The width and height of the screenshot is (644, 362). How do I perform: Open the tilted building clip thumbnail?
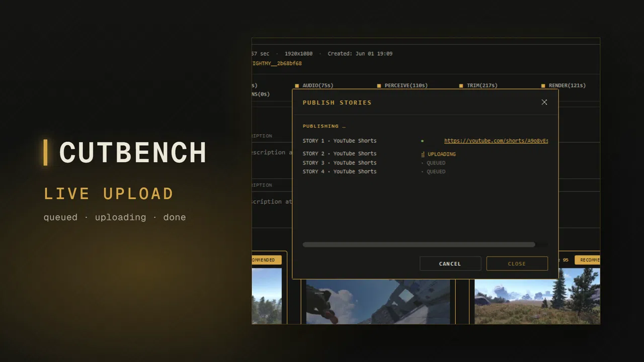(x=378, y=301)
